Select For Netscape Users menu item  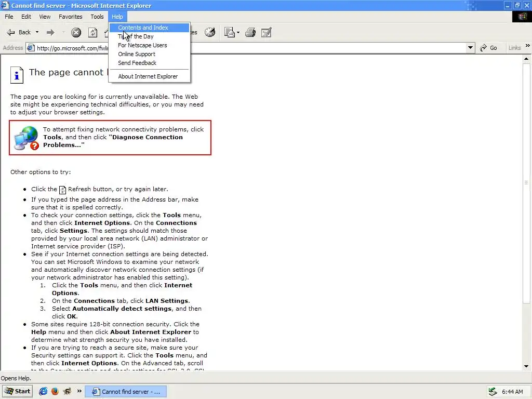point(149,45)
